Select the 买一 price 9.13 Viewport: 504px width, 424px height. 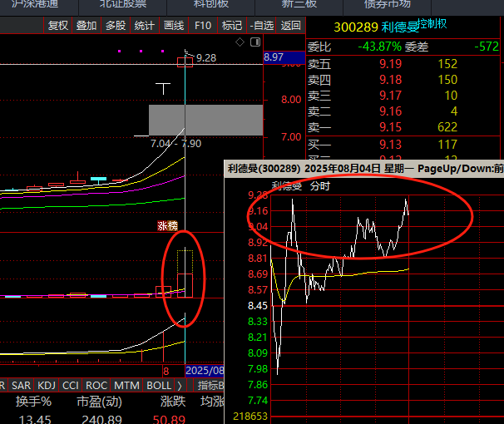pyautogui.click(x=391, y=144)
